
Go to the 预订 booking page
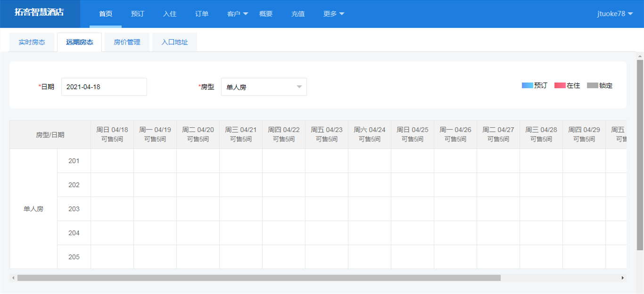[x=138, y=14]
